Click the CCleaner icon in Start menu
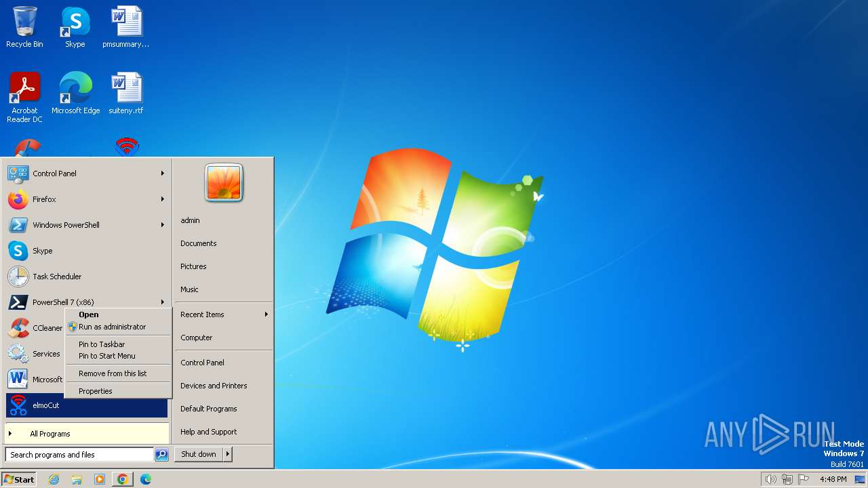The width and height of the screenshot is (868, 488). pos(18,328)
